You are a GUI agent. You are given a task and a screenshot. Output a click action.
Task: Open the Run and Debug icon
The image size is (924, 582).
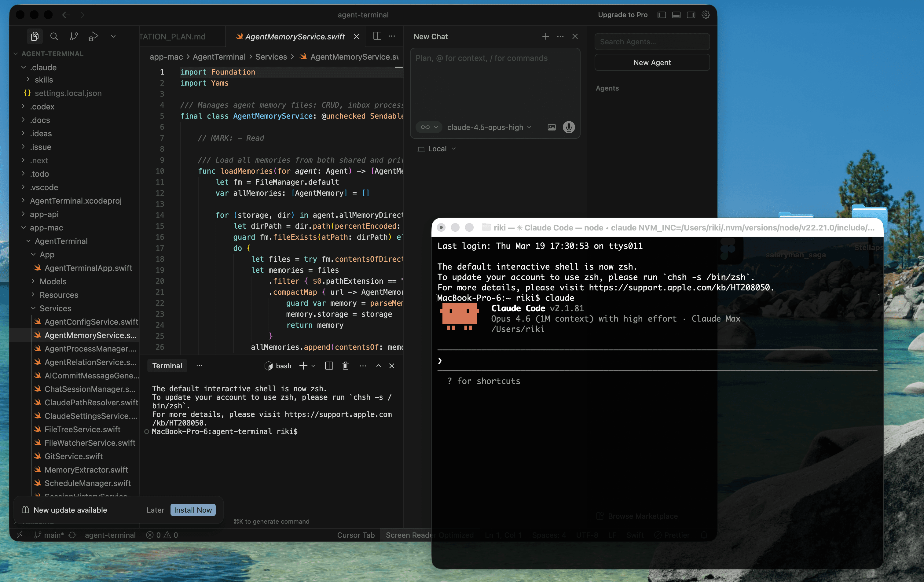pyautogui.click(x=93, y=36)
